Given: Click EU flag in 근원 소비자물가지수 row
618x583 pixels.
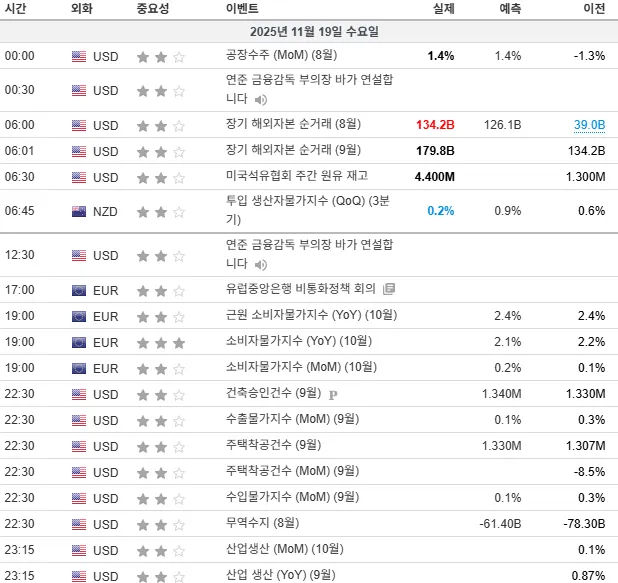Looking at the screenshot, I should [79, 317].
